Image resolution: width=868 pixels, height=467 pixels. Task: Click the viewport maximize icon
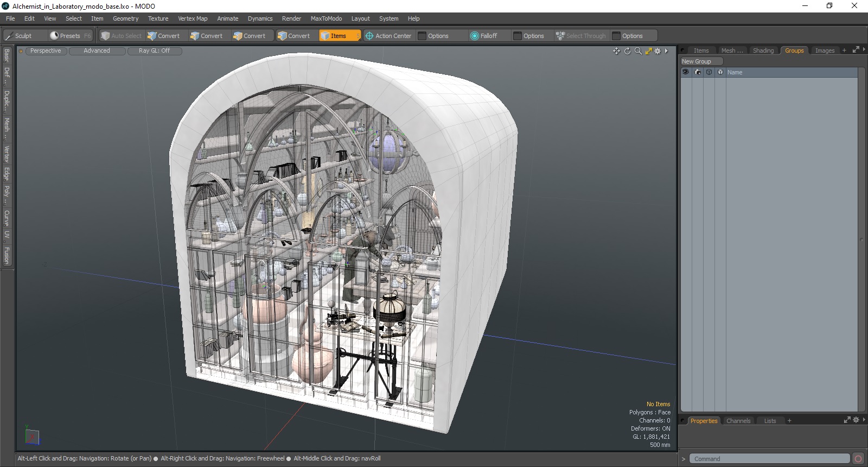click(648, 51)
